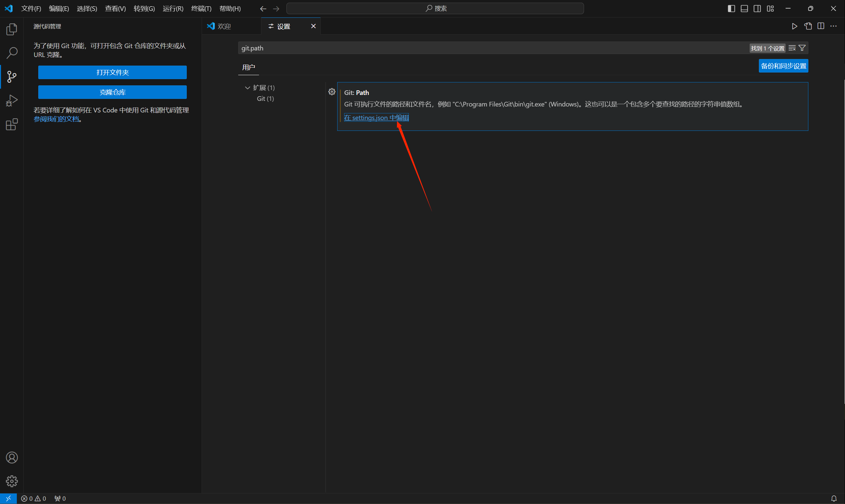Image resolution: width=845 pixels, height=504 pixels.
Task: Open the 终端(T) menu
Action: point(201,9)
